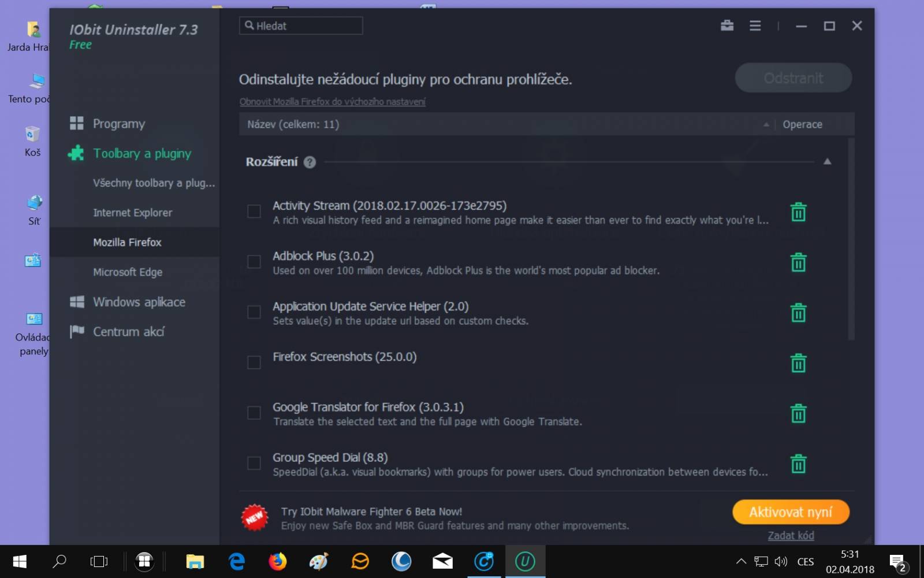Select the Firefox Screenshots checkbox
The image size is (924, 578).
pyautogui.click(x=254, y=362)
